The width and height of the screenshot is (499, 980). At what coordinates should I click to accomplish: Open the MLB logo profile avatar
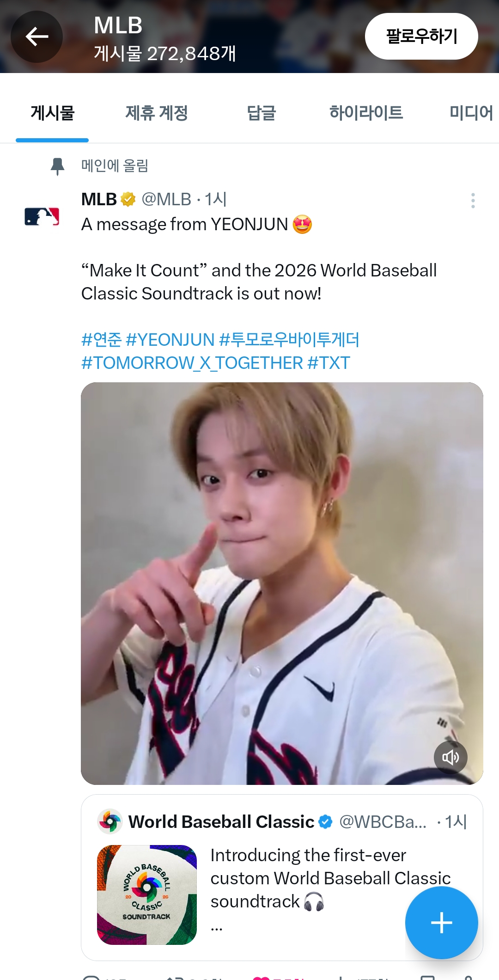pos(42,216)
